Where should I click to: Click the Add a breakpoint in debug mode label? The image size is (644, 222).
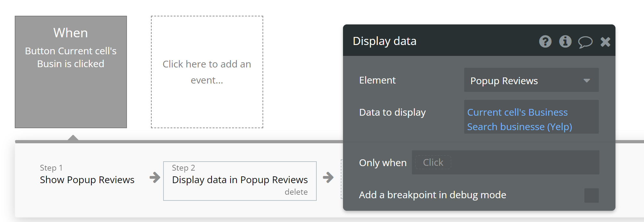coord(432,195)
